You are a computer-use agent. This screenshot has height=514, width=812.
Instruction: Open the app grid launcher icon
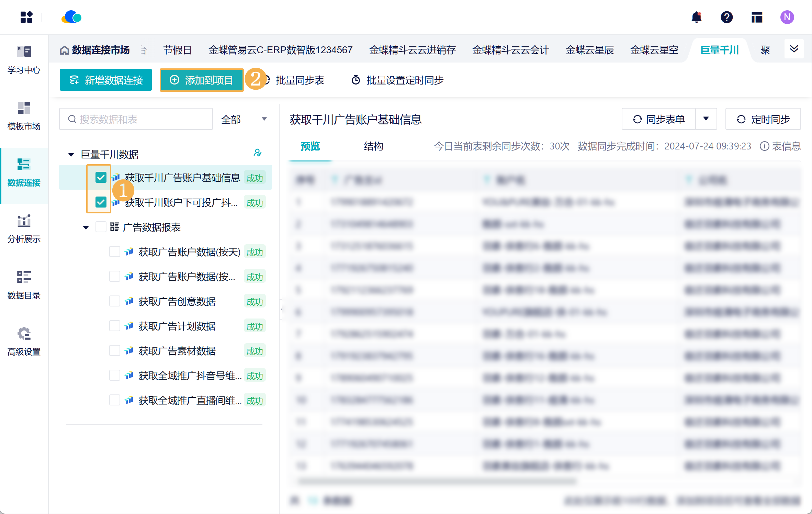click(x=26, y=17)
